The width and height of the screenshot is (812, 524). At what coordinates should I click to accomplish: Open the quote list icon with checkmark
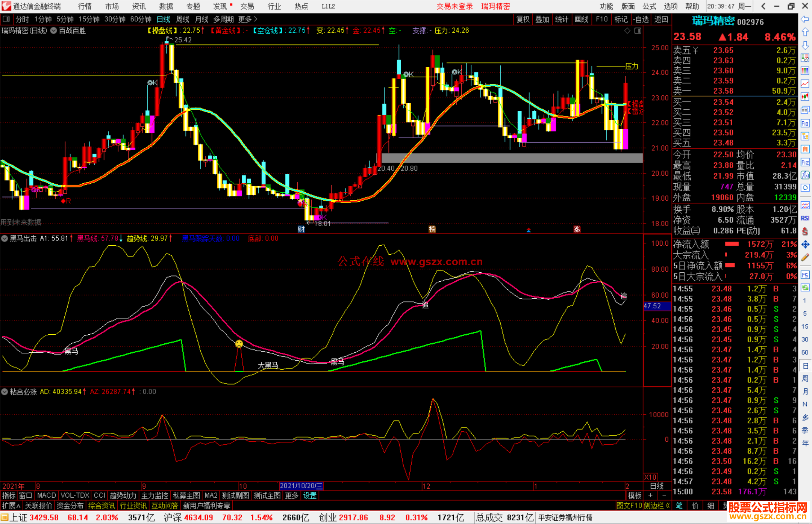click(805, 58)
